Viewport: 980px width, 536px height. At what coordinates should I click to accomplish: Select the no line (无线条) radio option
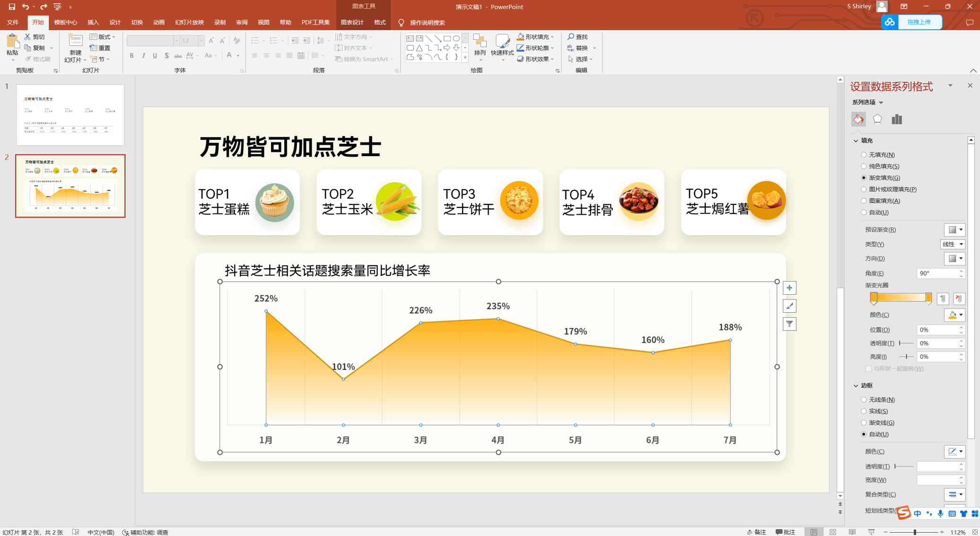point(864,400)
